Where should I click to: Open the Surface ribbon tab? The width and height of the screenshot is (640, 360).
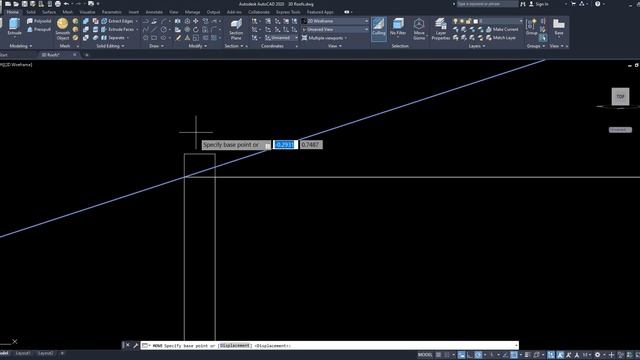(x=49, y=12)
